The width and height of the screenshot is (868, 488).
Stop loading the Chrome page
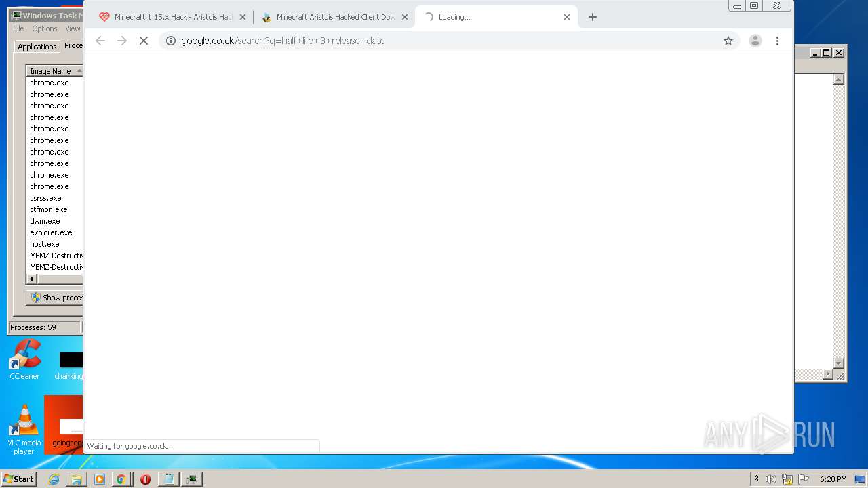coord(144,41)
